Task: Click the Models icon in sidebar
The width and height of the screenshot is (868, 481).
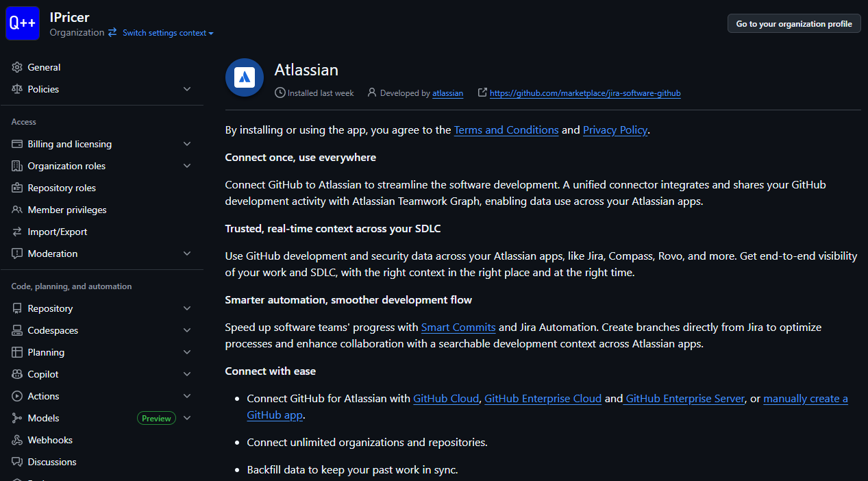Action: pyautogui.click(x=17, y=418)
